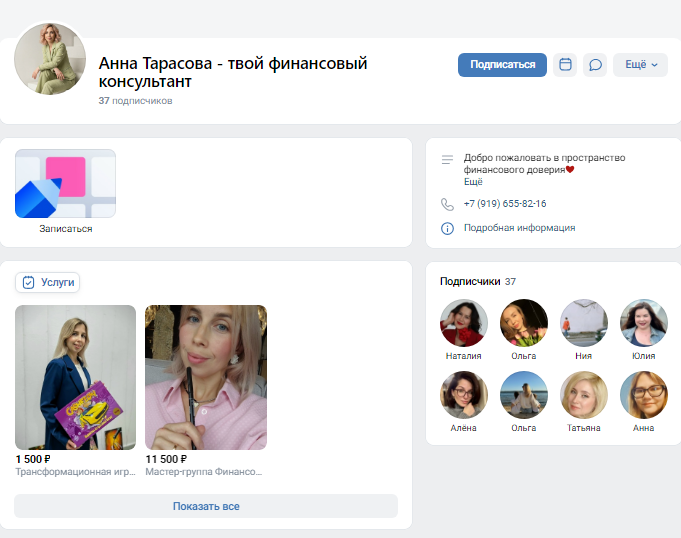Screen dimensions: 681x538
Task: Click the info circle icon
Action: [x=447, y=228]
